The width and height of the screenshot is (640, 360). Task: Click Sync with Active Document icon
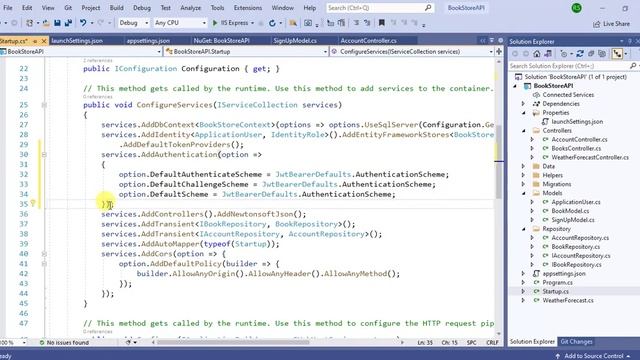tap(580, 53)
